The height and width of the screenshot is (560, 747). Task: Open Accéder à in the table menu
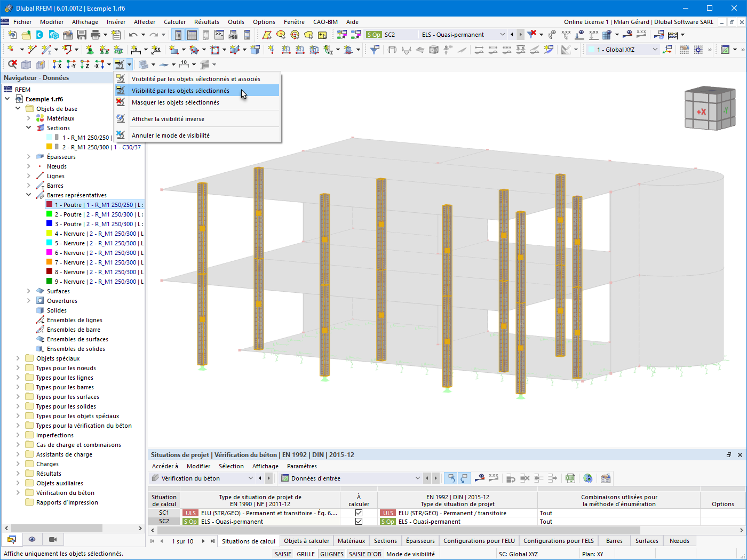[165, 466]
